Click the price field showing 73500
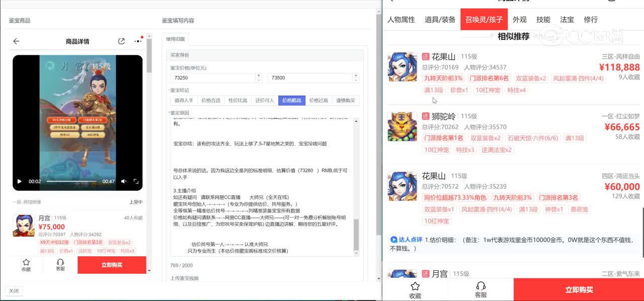Viewport: 644px width, 301px height. 310,78
